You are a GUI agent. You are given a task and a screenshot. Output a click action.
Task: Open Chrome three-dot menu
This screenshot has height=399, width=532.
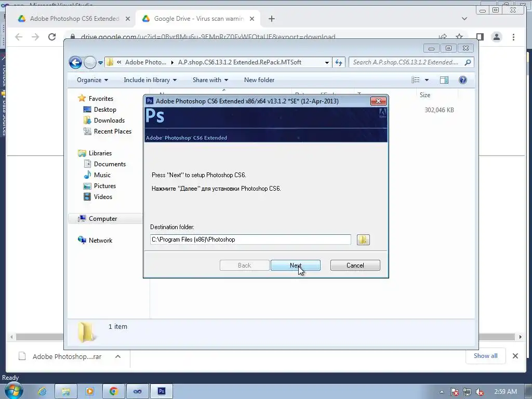513,37
